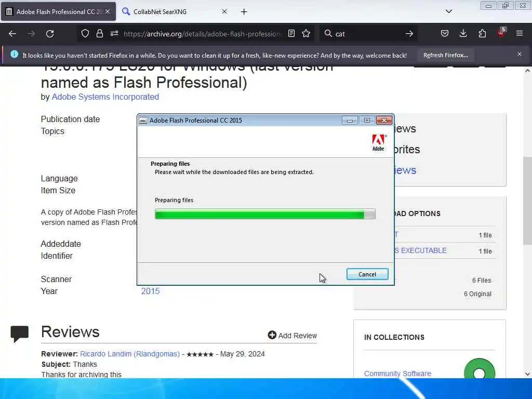Viewport: 532px width, 399px height.
Task: Click the May 29, 2024 review date
Action: (x=242, y=354)
